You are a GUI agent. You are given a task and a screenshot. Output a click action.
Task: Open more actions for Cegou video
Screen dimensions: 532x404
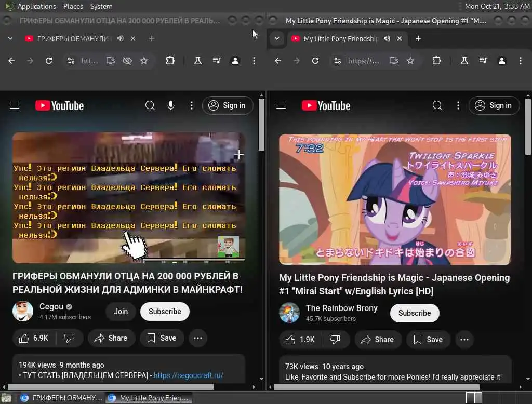click(198, 338)
